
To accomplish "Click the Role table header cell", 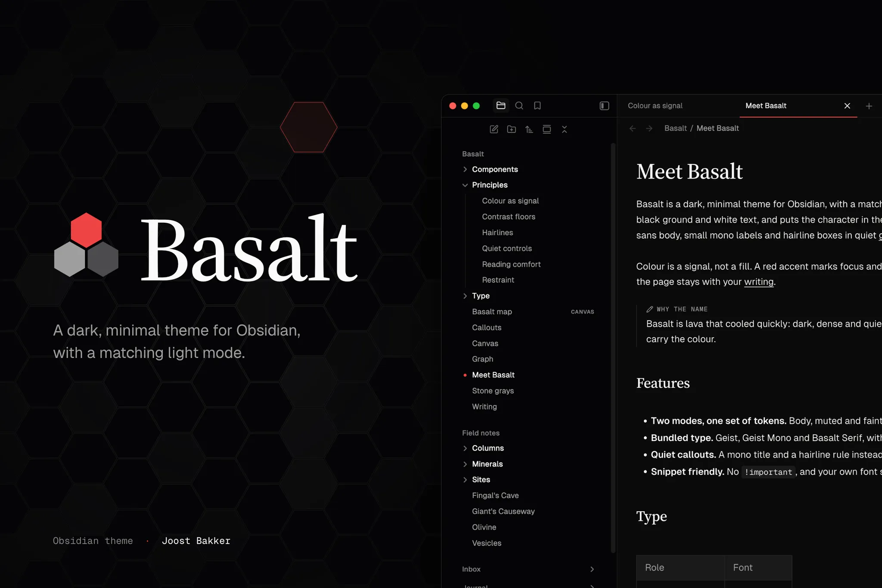I will (x=680, y=568).
